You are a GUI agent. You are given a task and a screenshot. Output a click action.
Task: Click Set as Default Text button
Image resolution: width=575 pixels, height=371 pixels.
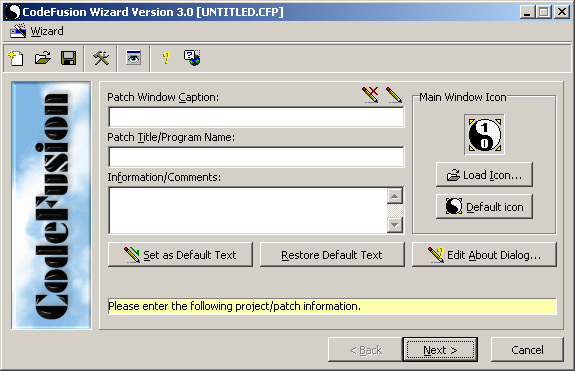click(180, 254)
